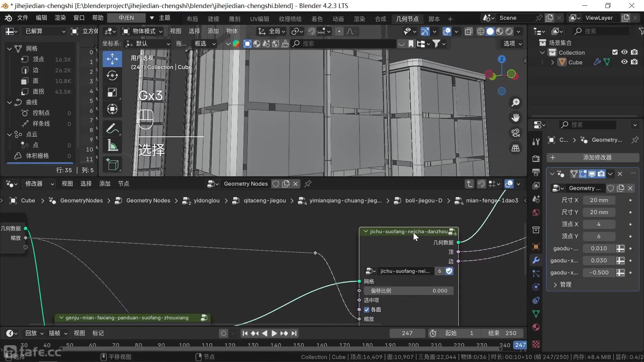Select the Measure tool
The height and width of the screenshot is (362, 644).
112,145
